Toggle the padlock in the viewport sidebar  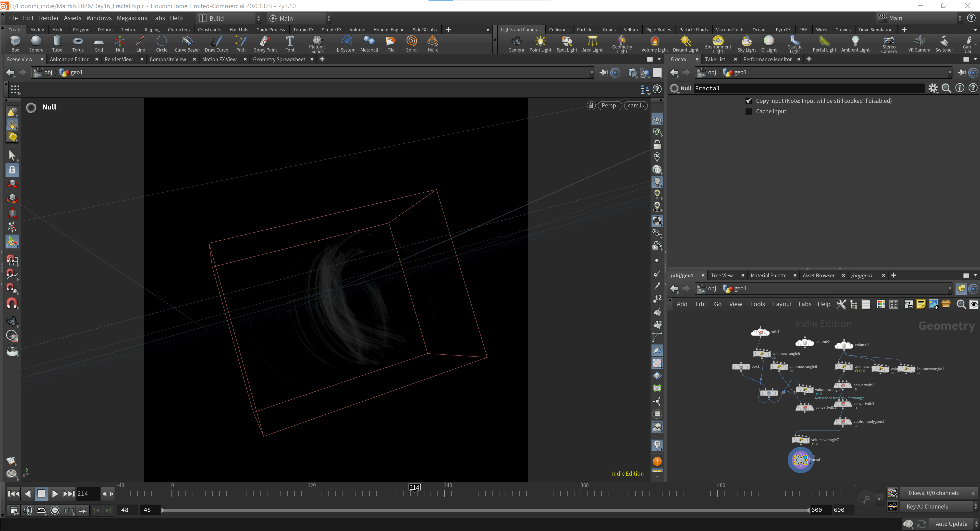657,144
